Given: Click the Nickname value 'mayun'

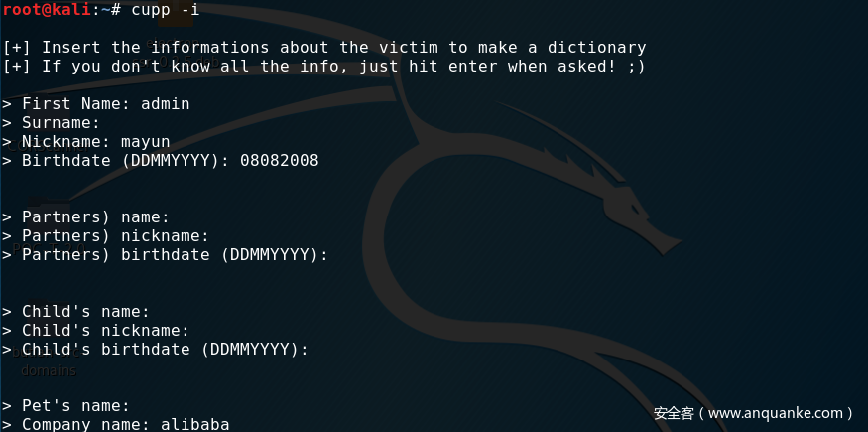Looking at the screenshot, I should [146, 142].
